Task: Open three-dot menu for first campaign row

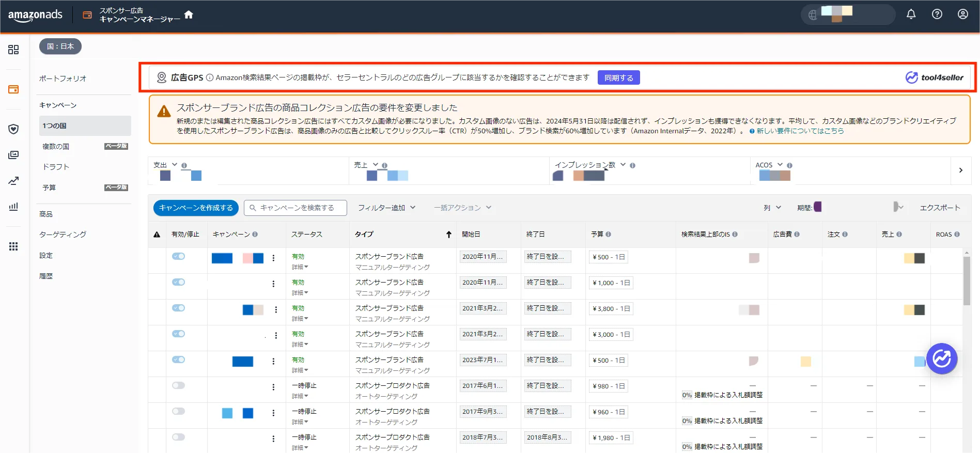Action: coord(273,258)
